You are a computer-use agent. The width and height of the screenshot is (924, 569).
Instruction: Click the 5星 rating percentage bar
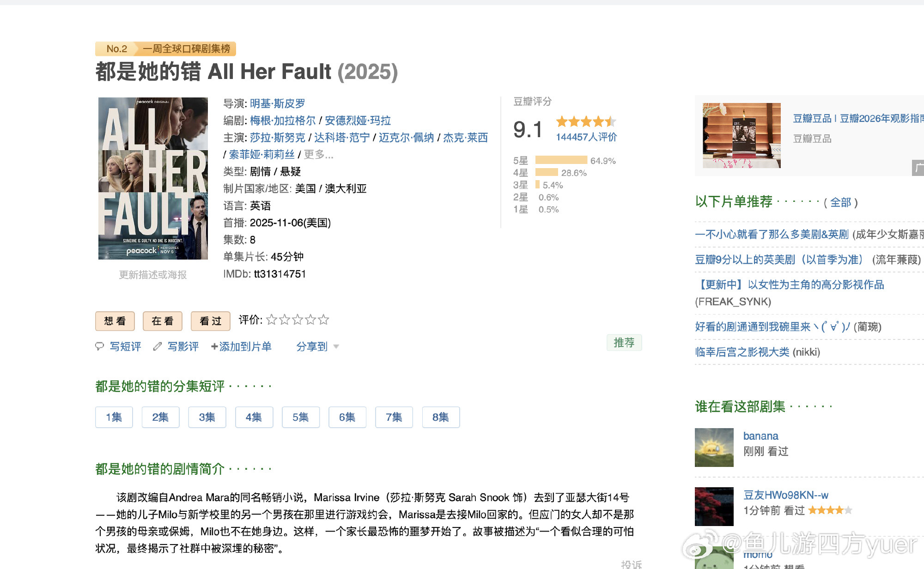561,160
